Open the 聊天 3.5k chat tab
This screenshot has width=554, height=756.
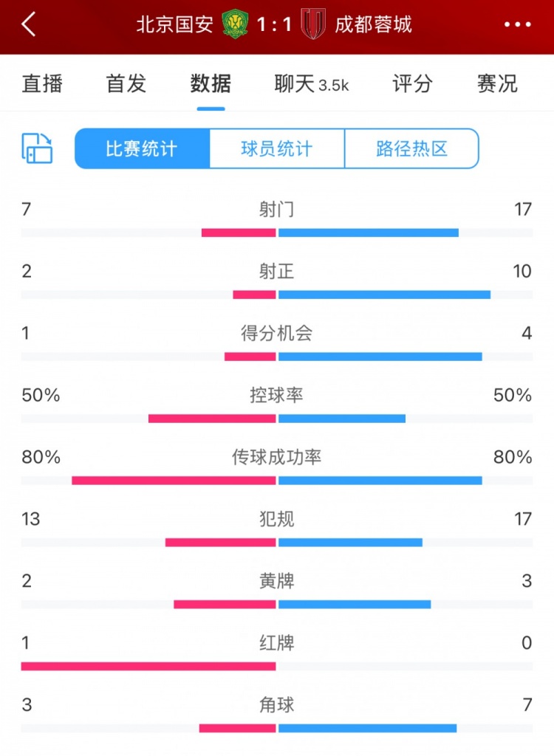tap(310, 84)
